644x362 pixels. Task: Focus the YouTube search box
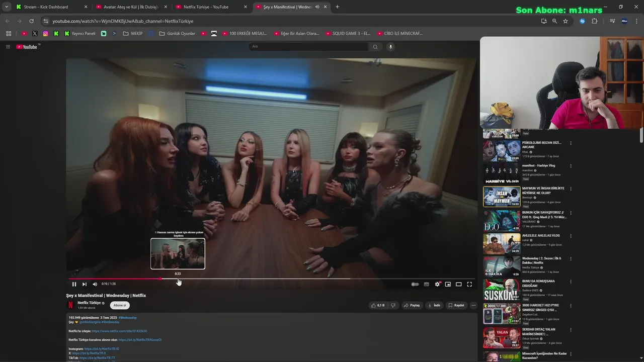[x=309, y=46]
